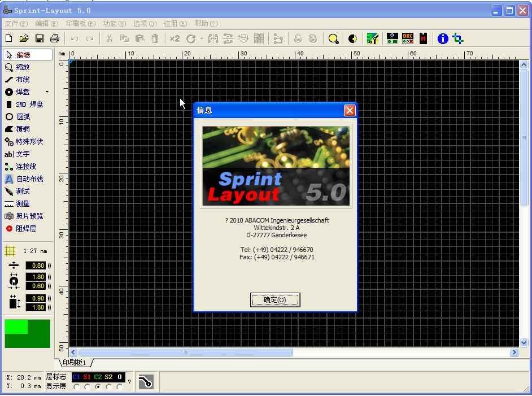The width and height of the screenshot is (532, 396).
Task: Click the track routing icon in status bar
Action: click(x=146, y=382)
